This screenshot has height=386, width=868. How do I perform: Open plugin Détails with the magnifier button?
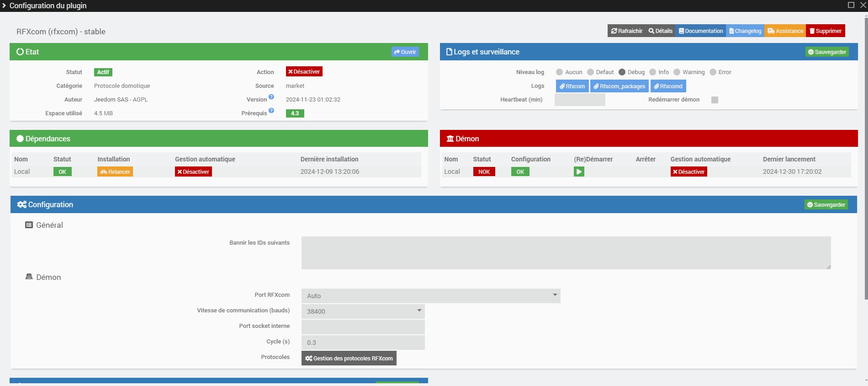[x=661, y=31]
